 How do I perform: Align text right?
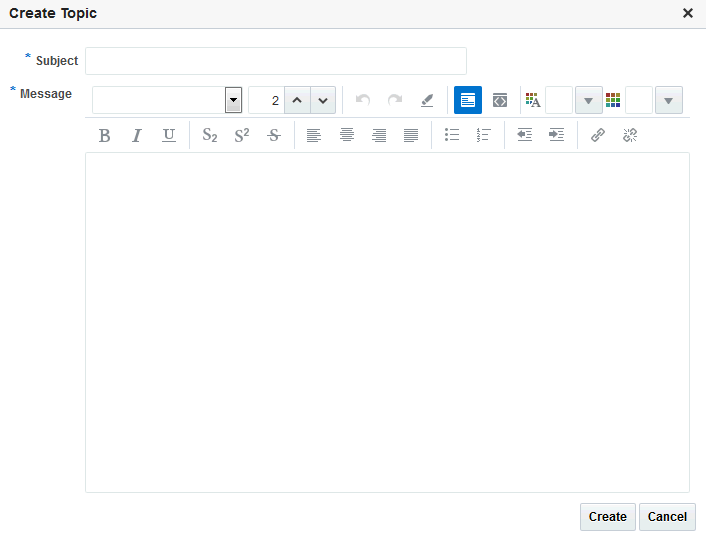point(379,135)
